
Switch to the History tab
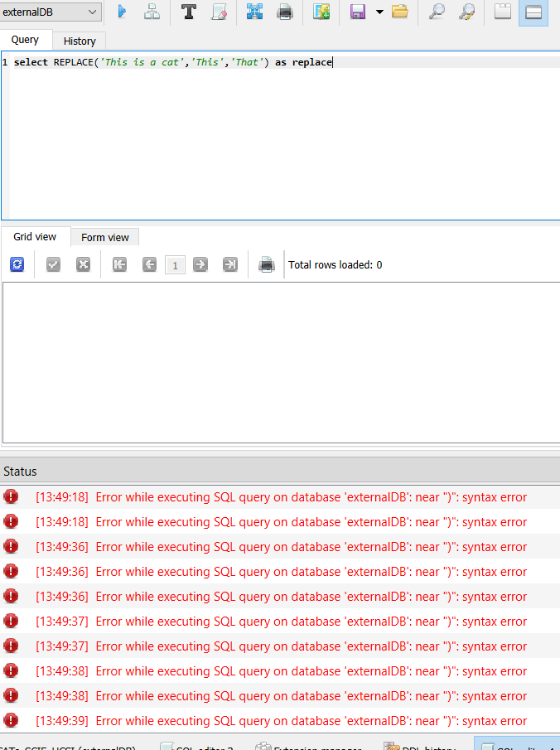[80, 41]
